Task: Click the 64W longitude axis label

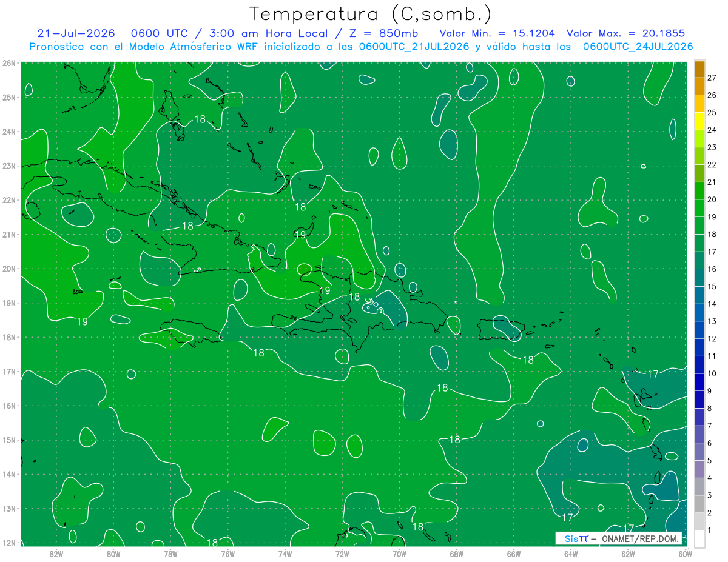Action: coord(571,554)
